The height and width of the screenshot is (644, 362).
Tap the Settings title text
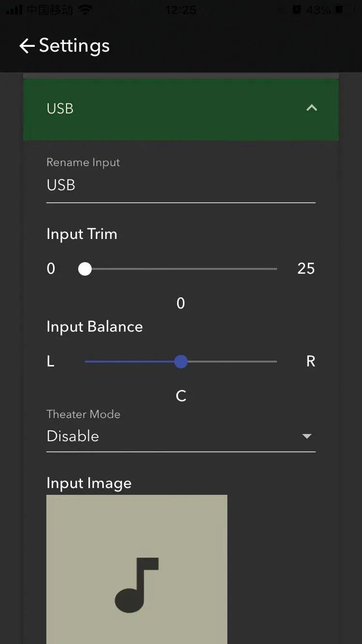[x=74, y=46]
